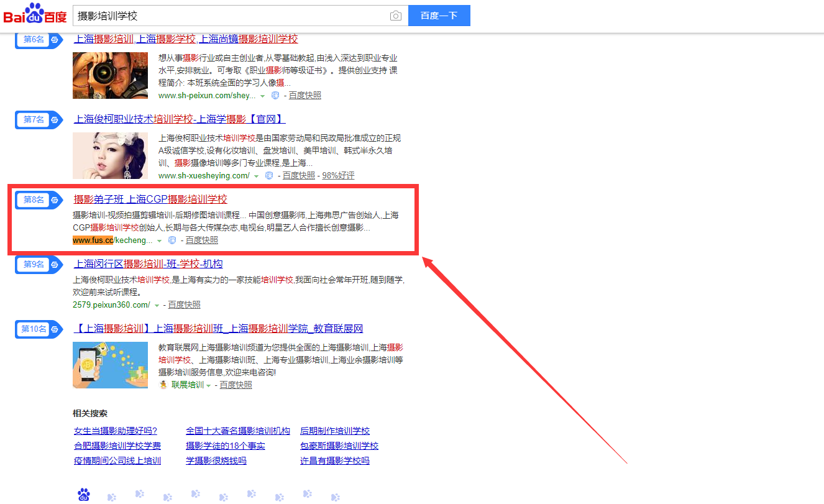The height and width of the screenshot is (504, 824).
Task: Click the blue Baidu paw pagination icon
Action: tap(83, 495)
